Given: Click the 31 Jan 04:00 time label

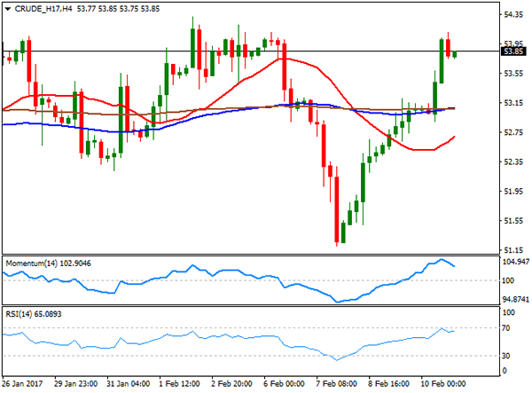Looking at the screenshot, I should point(129,384).
